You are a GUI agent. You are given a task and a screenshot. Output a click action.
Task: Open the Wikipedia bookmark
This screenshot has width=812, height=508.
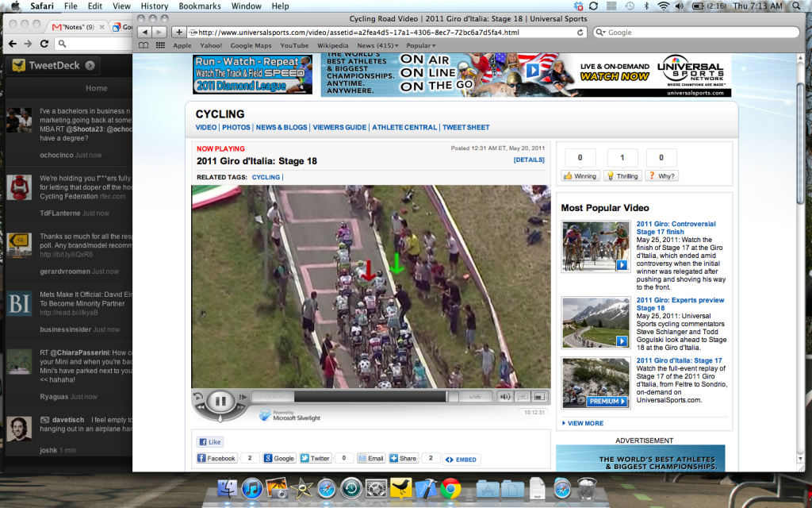click(x=332, y=45)
